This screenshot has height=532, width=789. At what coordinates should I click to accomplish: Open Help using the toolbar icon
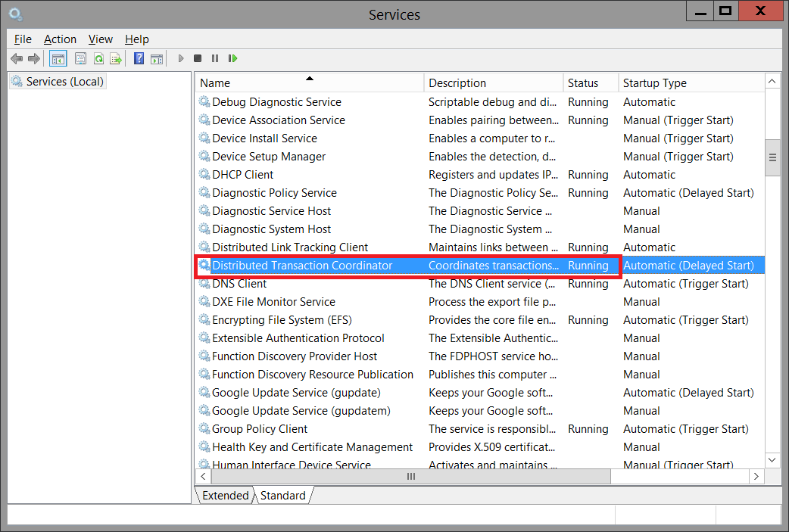tap(139, 58)
